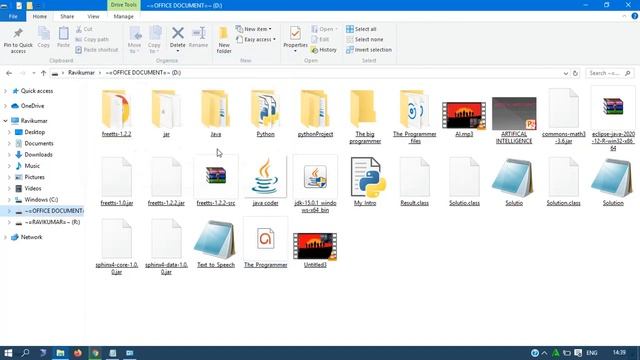Click the Back navigation arrow
The image size is (640, 360).
coord(9,73)
